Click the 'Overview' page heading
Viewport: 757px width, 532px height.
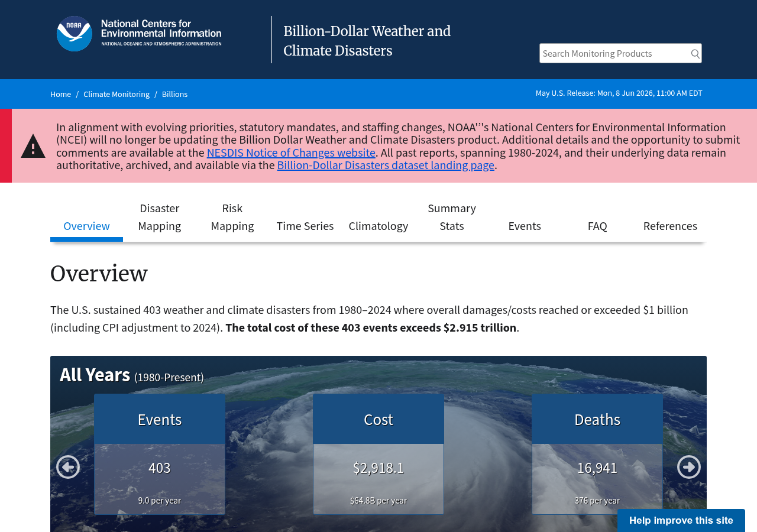pos(99,274)
